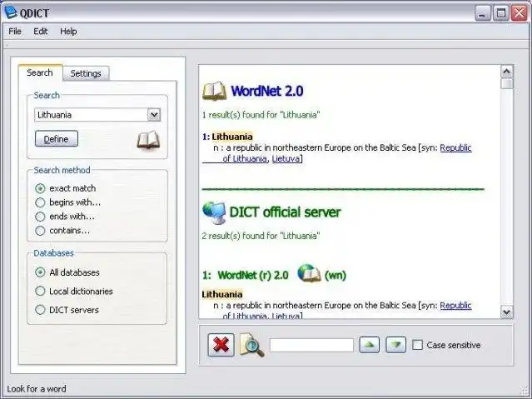Screen dimensions: 532x399
Task: Click the results scrollbar down arrow
Action: (x=506, y=312)
